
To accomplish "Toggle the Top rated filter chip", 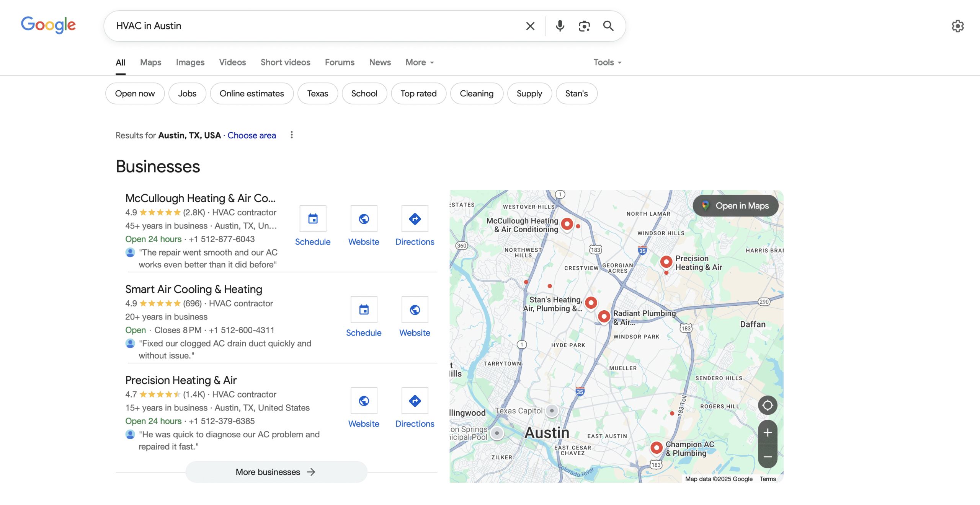I will (x=418, y=93).
